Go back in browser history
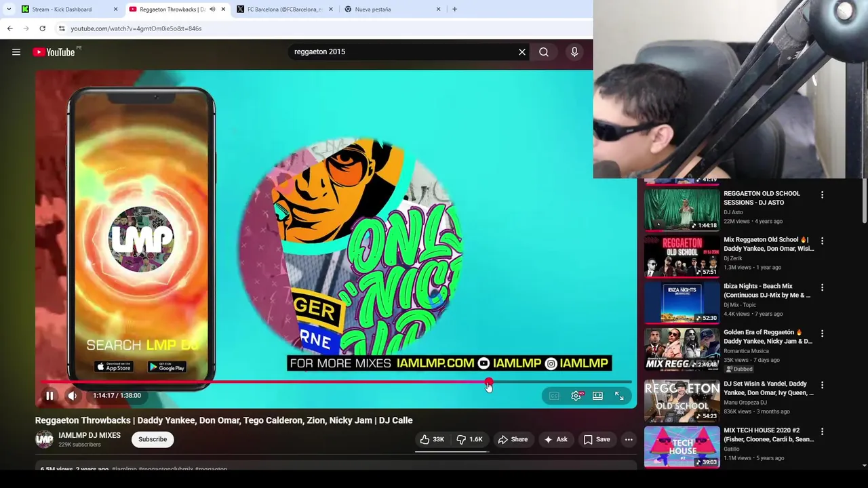Screen dimensions: 868x488 (9, 28)
